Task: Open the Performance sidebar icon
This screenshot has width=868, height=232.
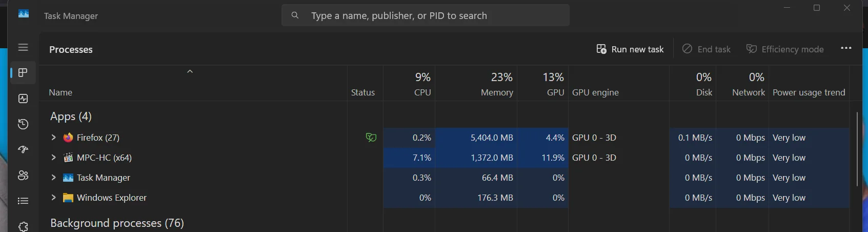Action: tap(23, 99)
